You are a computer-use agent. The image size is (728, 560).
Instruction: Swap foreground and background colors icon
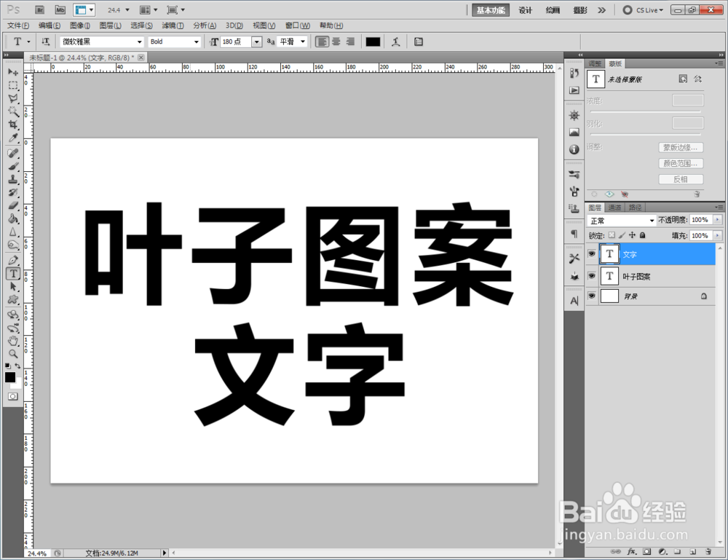pyautogui.click(x=17, y=366)
